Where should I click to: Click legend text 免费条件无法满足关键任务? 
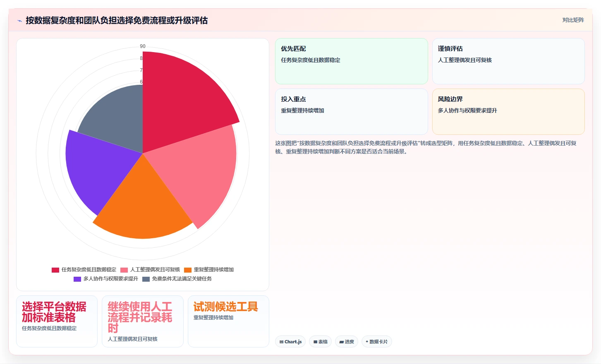click(x=182, y=279)
